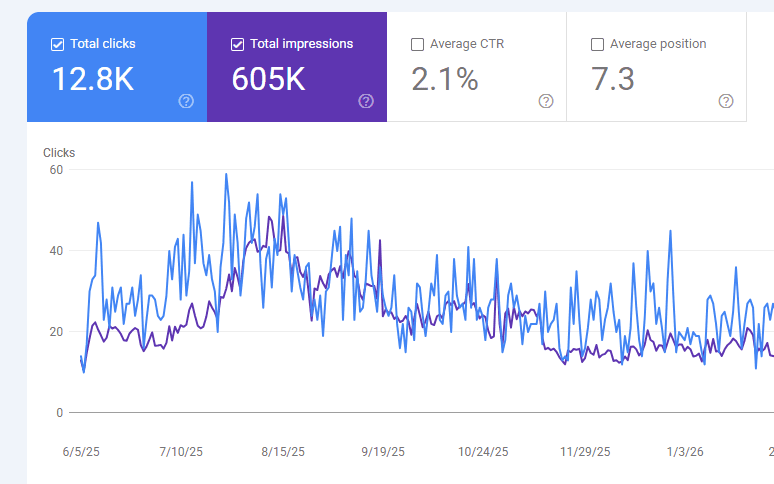
Task: Click the 12.8K total clicks value
Action: (x=93, y=79)
